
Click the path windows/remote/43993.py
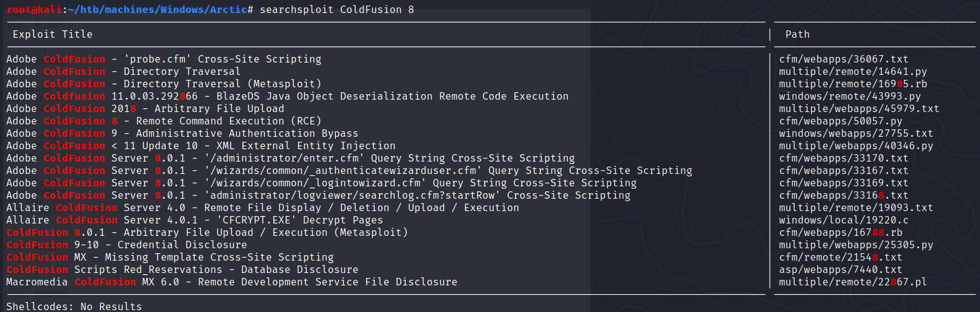click(x=850, y=97)
